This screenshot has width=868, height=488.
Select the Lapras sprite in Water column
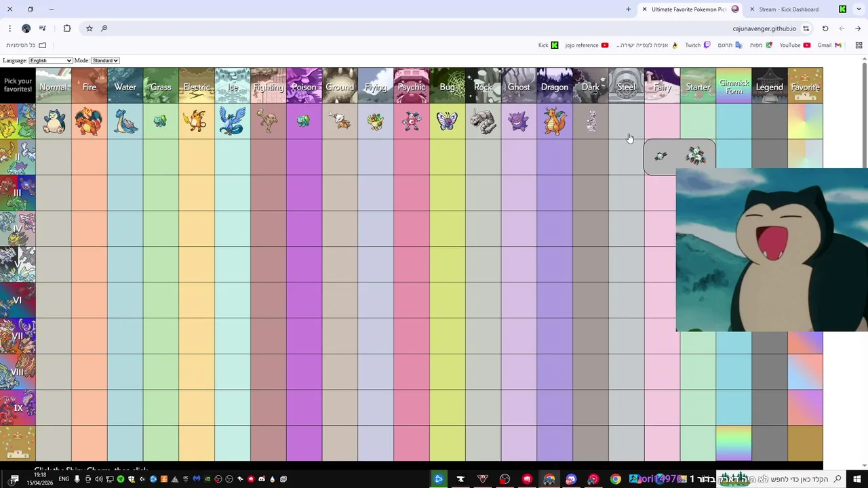point(125,121)
